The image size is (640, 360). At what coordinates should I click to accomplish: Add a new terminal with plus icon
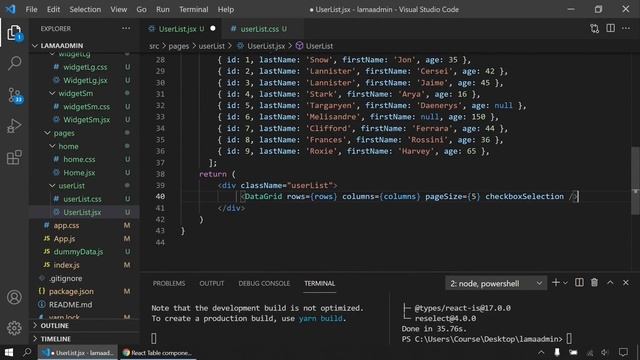556,282
